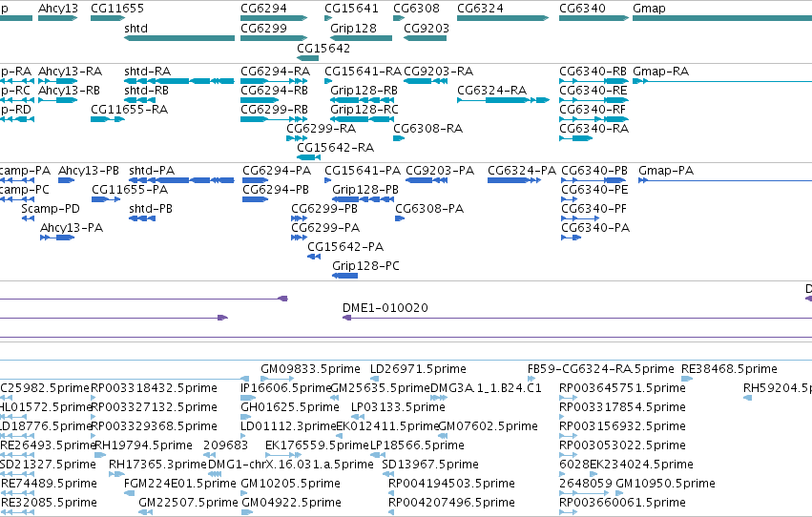The height and width of the screenshot is (517, 812).
Task: Select the CG15642-RA transcript label
Action: (x=335, y=148)
